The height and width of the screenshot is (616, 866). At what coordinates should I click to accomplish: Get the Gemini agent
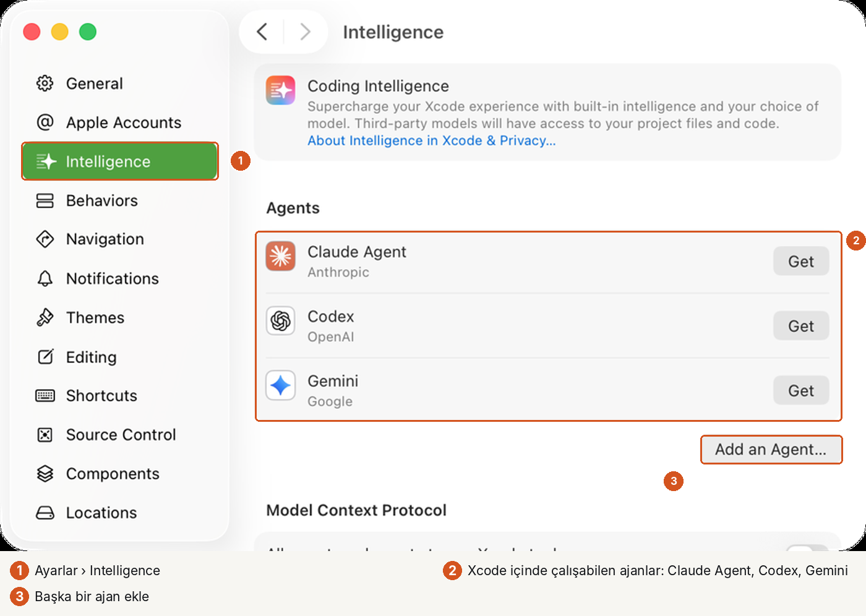(801, 391)
